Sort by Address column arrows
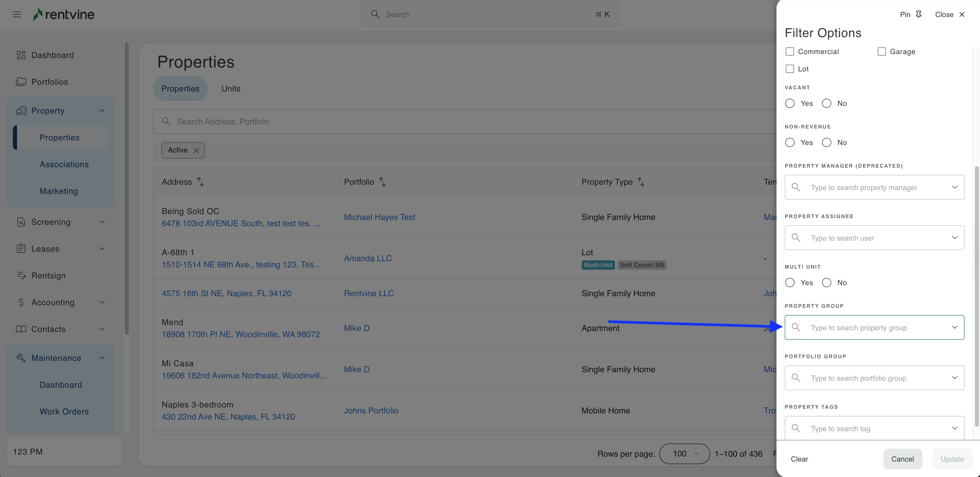 200,182
